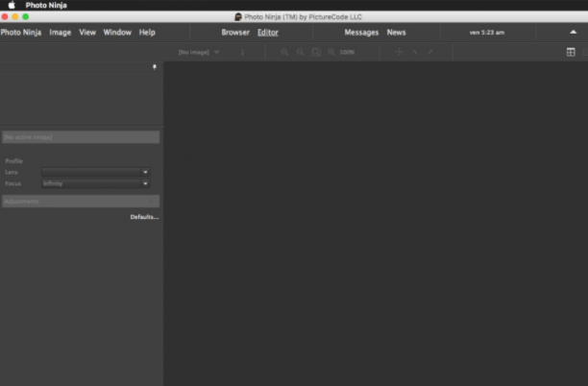Click the zoom in magnifier icon
The image size is (588, 386).
(x=284, y=52)
